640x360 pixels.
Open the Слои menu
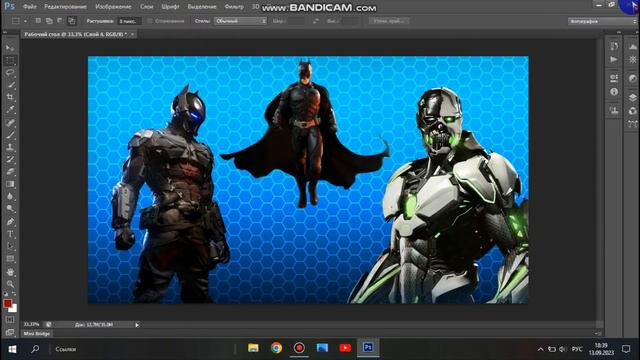pos(147,7)
